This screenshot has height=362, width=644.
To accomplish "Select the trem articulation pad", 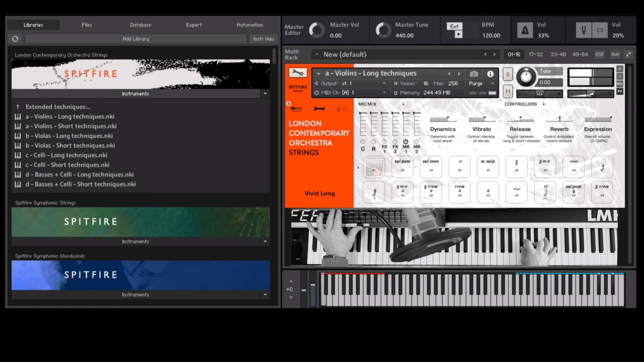I will tap(459, 192).
